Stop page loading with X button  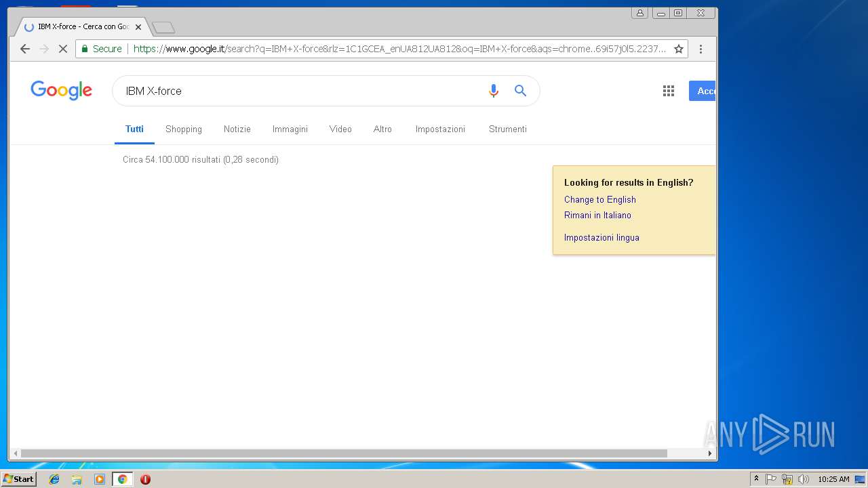(x=62, y=49)
